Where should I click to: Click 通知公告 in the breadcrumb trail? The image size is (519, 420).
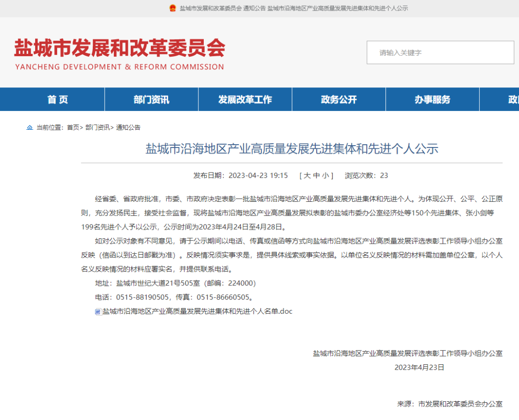pyautogui.click(x=128, y=127)
